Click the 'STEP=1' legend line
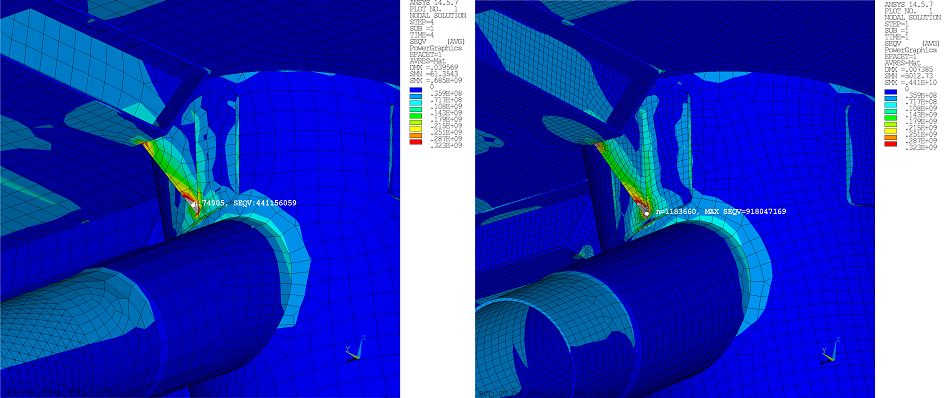This screenshot has height=398, width=949. (x=897, y=24)
